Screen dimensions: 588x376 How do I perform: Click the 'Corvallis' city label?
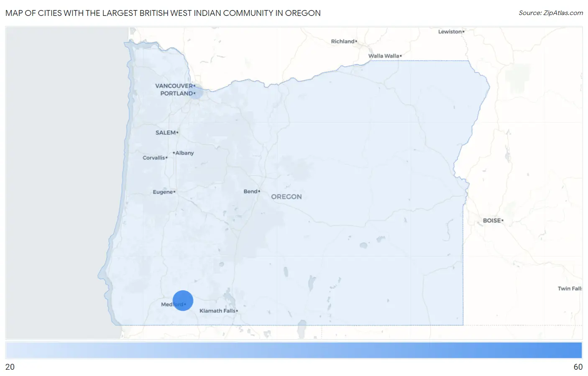pyautogui.click(x=154, y=158)
